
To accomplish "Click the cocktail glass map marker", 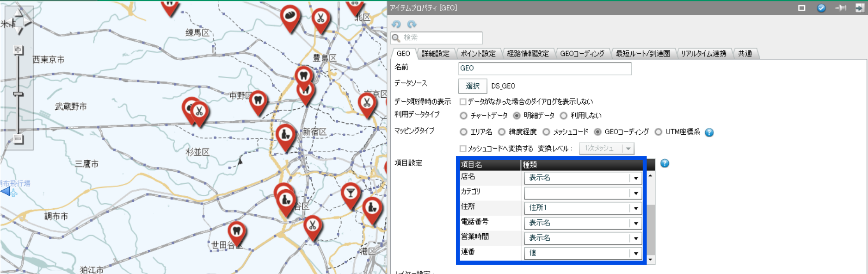I will tap(351, 193).
